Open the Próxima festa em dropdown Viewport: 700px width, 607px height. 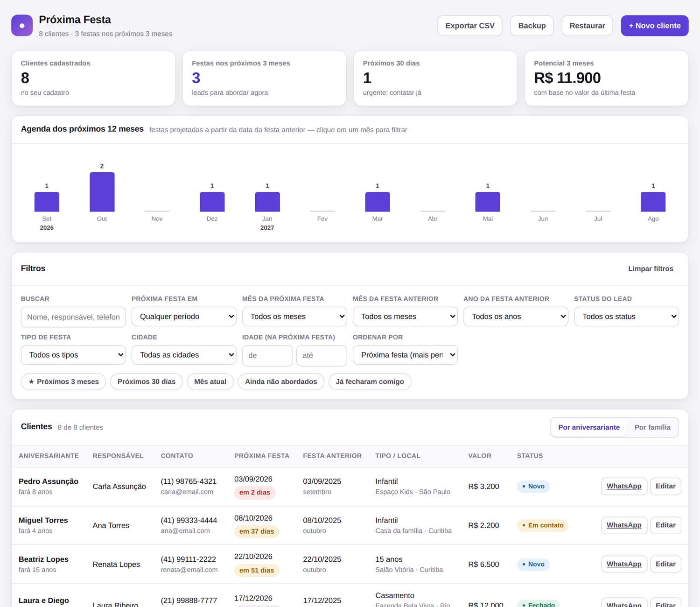[x=184, y=317]
